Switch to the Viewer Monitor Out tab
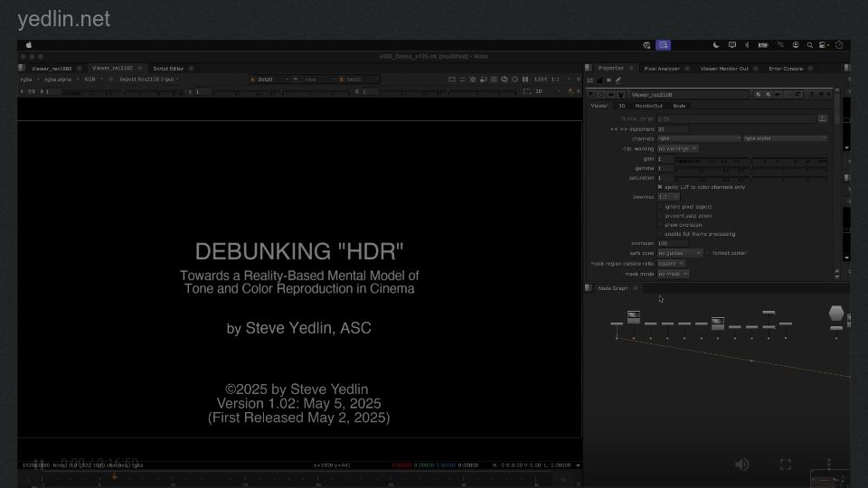The image size is (868, 488). coord(724,69)
